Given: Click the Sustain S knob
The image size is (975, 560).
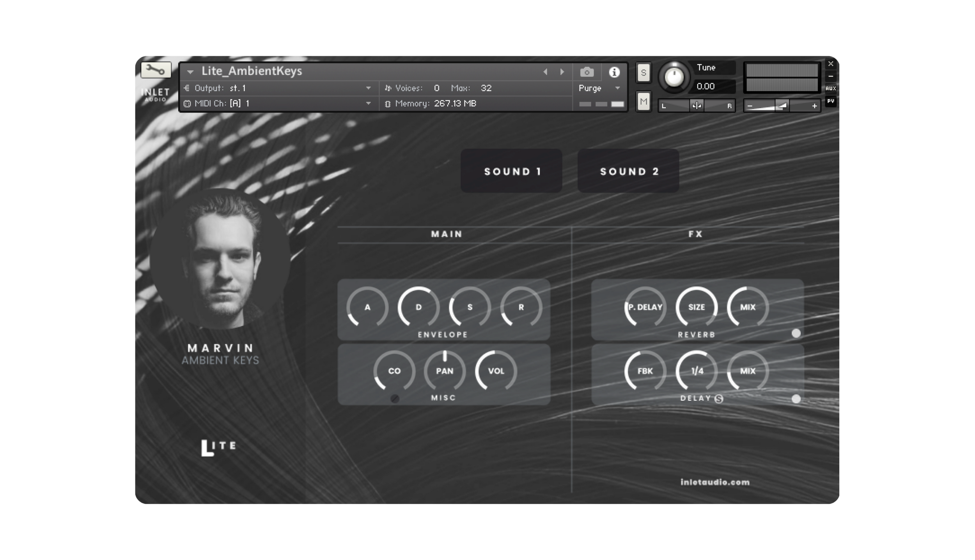Looking at the screenshot, I should (470, 307).
